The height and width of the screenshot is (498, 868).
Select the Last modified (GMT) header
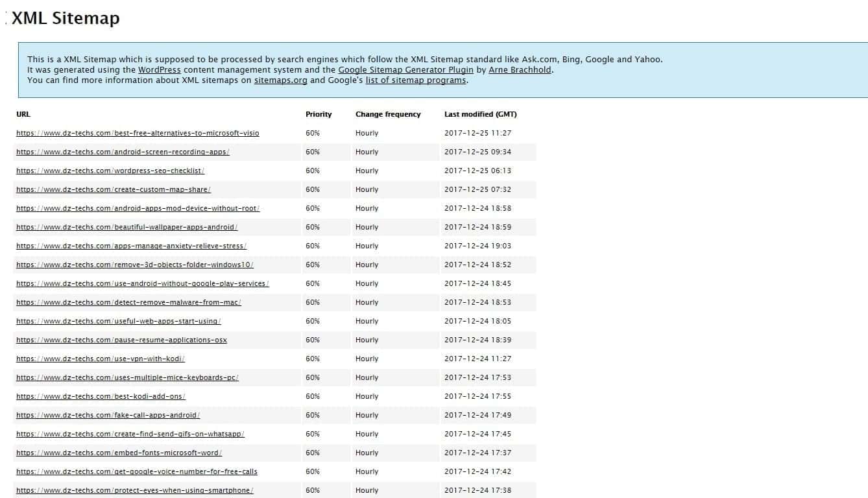481,114
